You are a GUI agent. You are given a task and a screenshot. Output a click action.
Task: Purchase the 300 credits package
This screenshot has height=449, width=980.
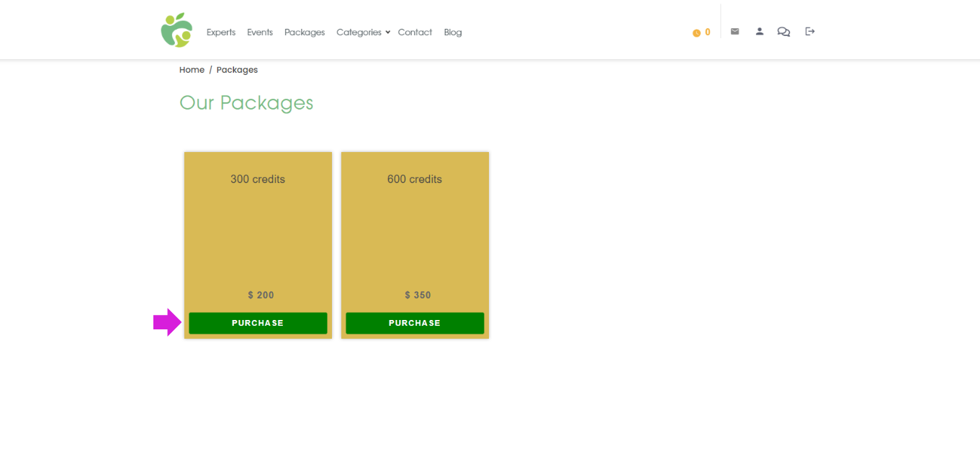pyautogui.click(x=258, y=323)
